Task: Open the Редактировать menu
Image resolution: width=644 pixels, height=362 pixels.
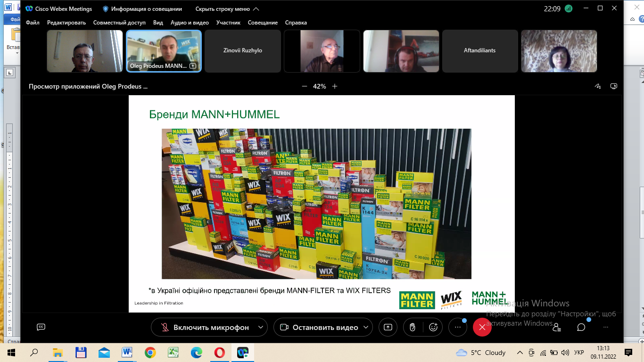Action: click(66, 23)
